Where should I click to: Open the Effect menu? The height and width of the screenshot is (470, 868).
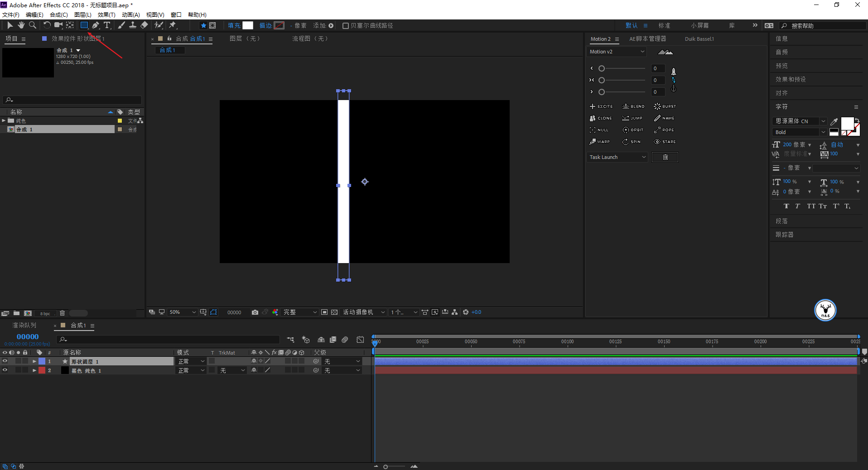pyautogui.click(x=106, y=15)
